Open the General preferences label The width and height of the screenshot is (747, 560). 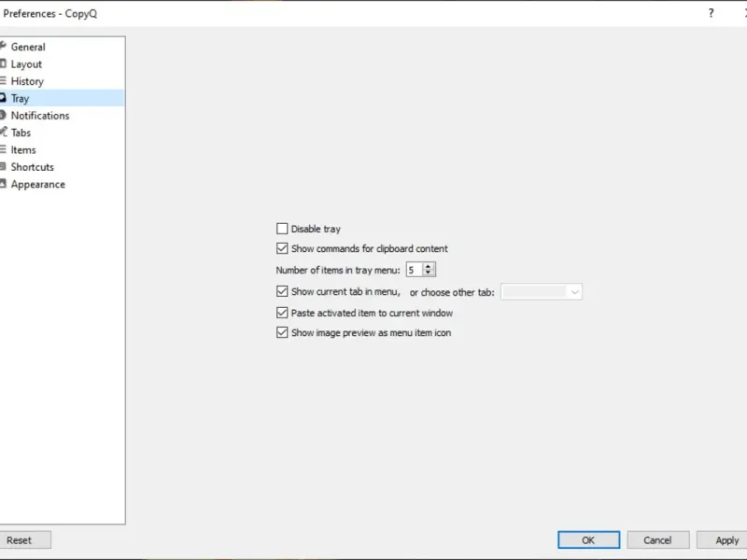(28, 47)
